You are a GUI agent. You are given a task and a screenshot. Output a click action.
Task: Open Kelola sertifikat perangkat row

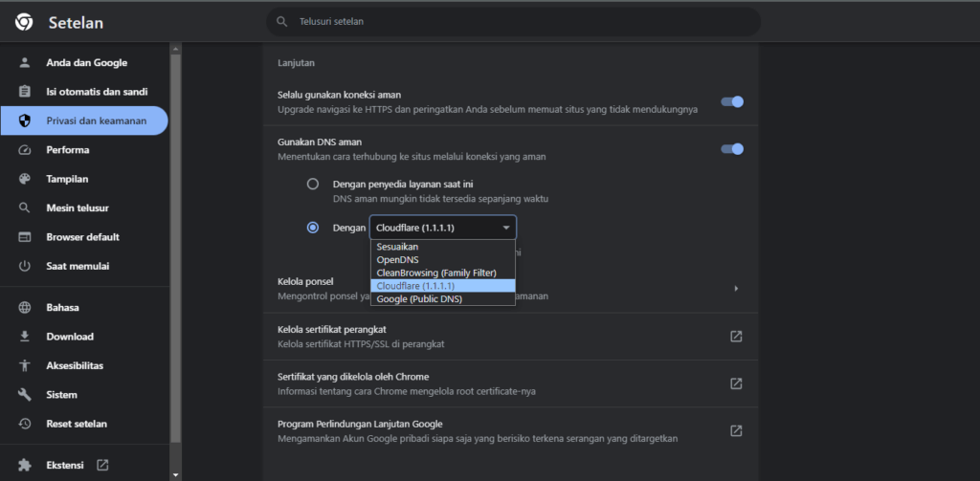click(510, 336)
